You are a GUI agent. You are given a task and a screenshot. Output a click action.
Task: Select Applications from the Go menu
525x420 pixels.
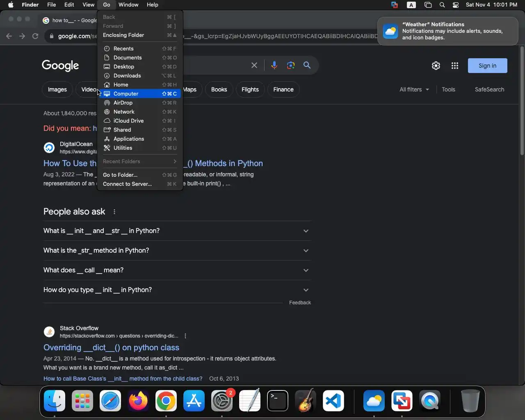point(140,139)
